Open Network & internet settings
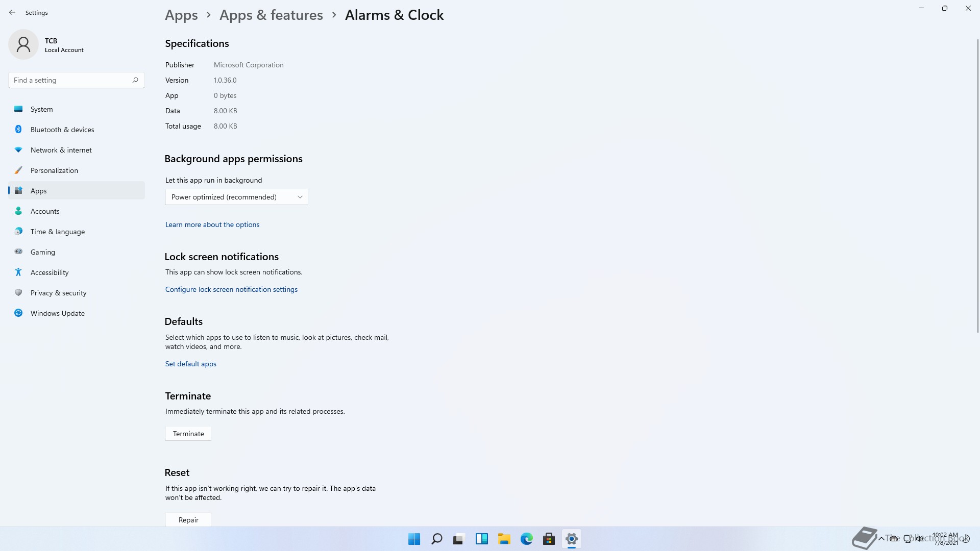Viewport: 980px width, 551px height. 77,150
